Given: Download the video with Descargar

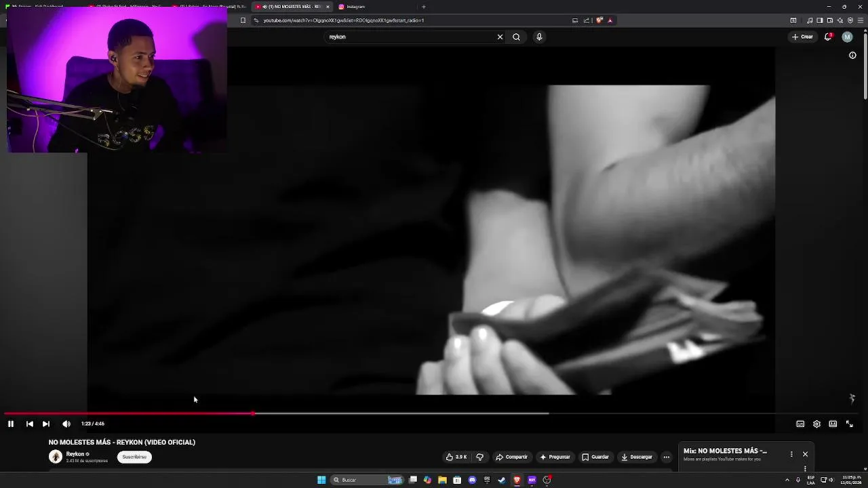Looking at the screenshot, I should tap(636, 457).
